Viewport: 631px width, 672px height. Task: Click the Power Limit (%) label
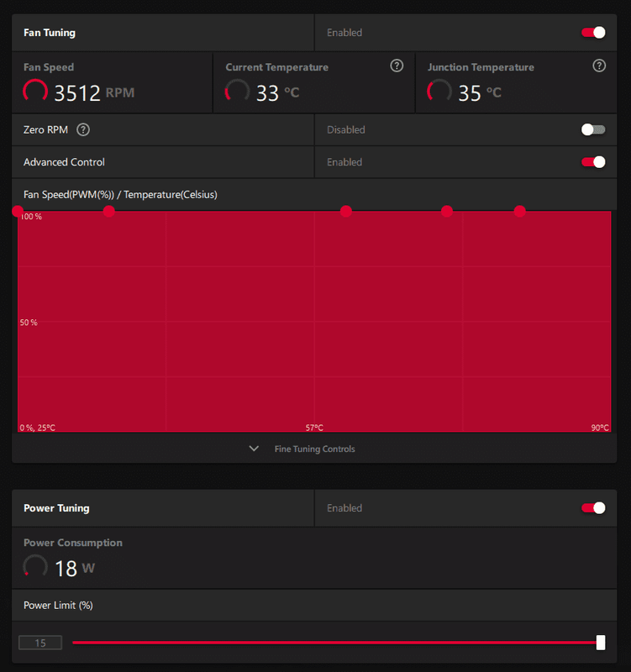click(x=58, y=605)
